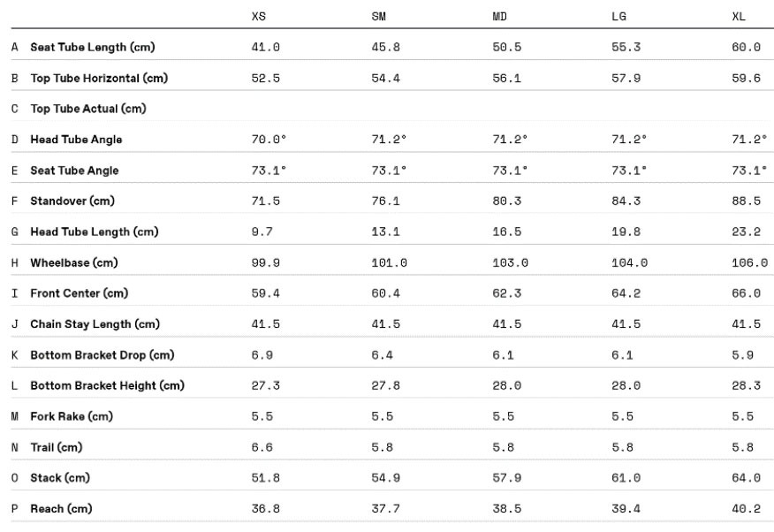Select the XL Seat Tube Length value 60.0

point(746,48)
